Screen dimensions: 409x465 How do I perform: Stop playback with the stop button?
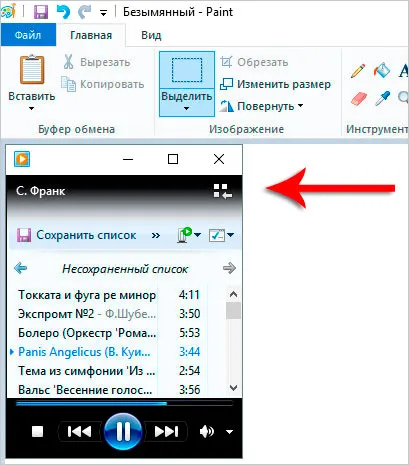[x=38, y=432]
